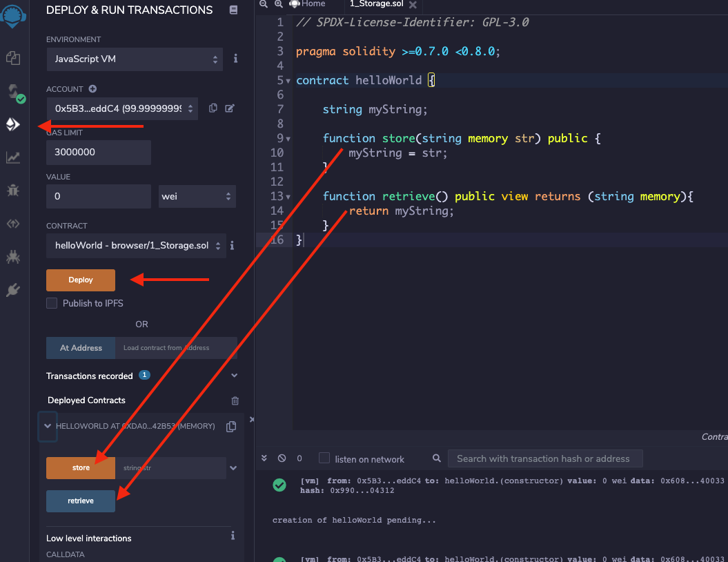Click the blue retrieve button
Screen dimensions: 728x562
click(x=81, y=501)
